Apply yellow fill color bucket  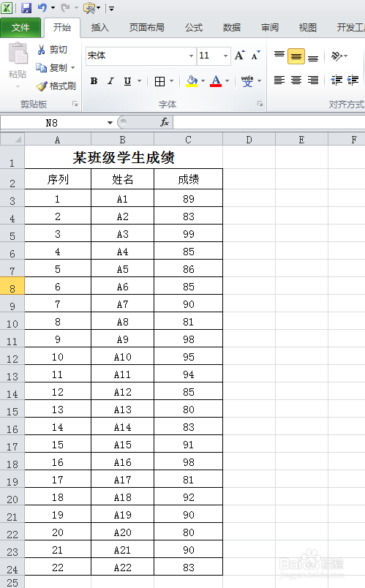[x=192, y=81]
